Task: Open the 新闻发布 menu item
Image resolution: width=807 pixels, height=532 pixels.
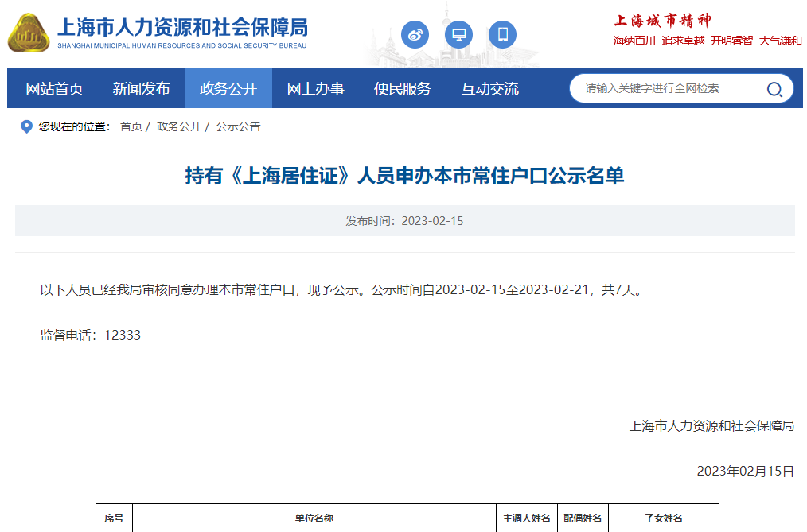Action: click(141, 88)
